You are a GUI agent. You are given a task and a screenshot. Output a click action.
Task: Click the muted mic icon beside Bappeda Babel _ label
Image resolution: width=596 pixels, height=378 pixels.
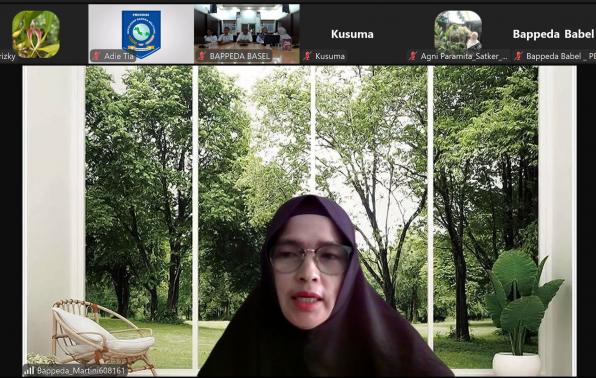pos(518,56)
